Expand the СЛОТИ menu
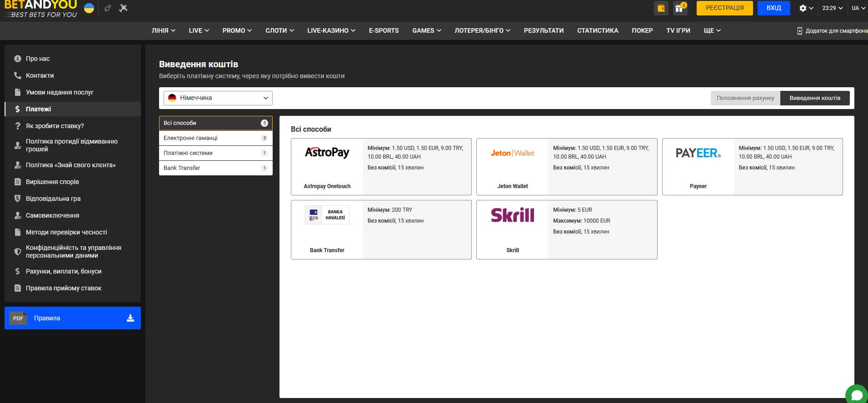 (280, 30)
